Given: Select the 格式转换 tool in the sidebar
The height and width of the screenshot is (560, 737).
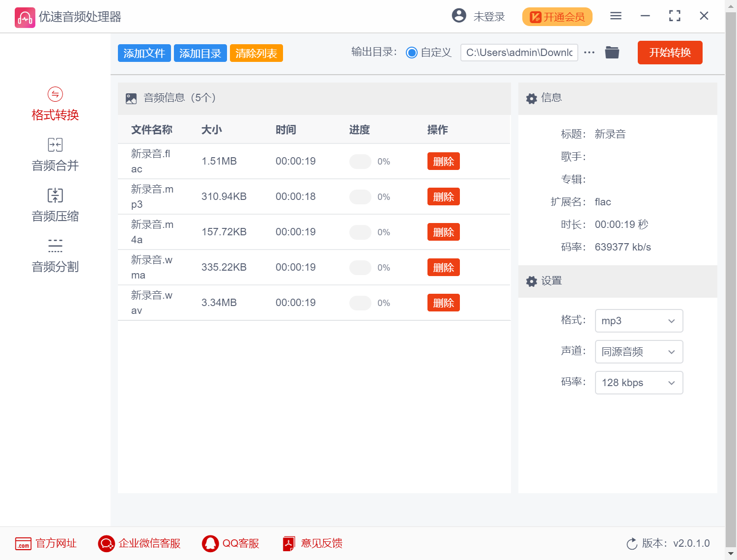Looking at the screenshot, I should point(55,103).
